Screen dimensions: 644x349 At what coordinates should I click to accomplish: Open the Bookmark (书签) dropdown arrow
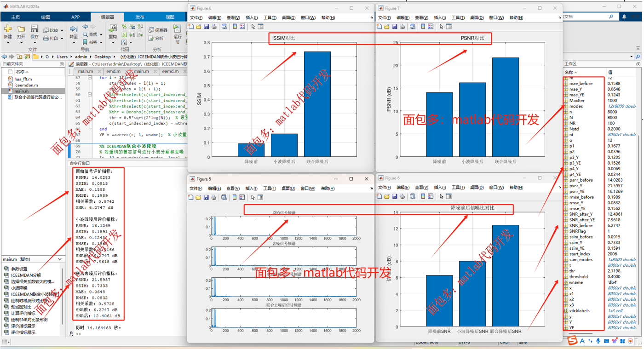pyautogui.click(x=101, y=42)
